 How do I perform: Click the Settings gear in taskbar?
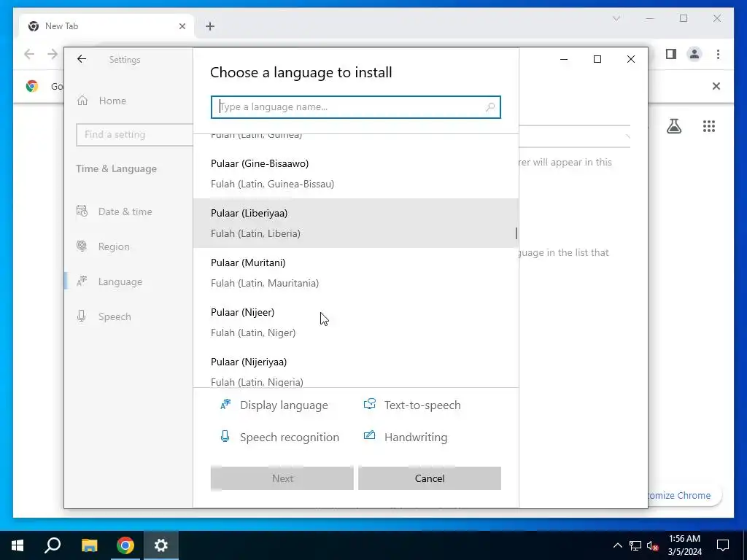coord(161,545)
